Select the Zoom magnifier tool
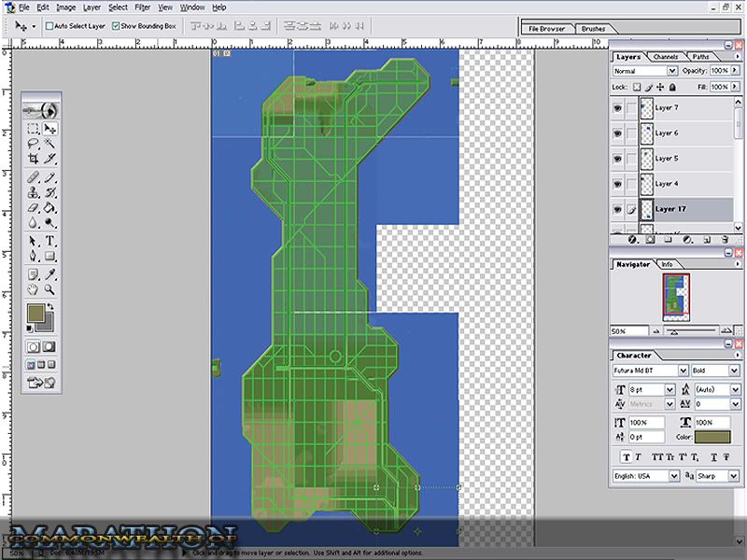Viewport: 747px width, 560px height. tap(50, 290)
